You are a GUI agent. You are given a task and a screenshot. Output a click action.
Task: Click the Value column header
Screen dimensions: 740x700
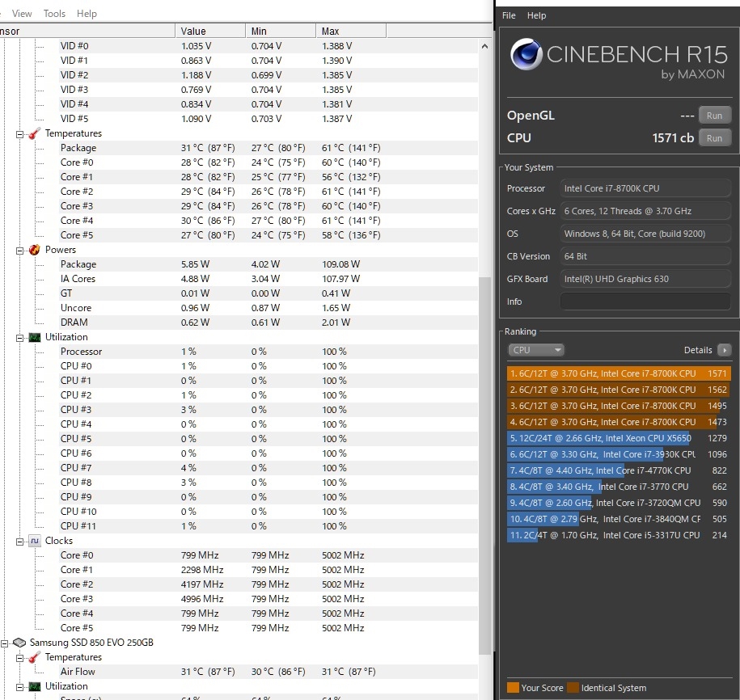tap(210, 32)
